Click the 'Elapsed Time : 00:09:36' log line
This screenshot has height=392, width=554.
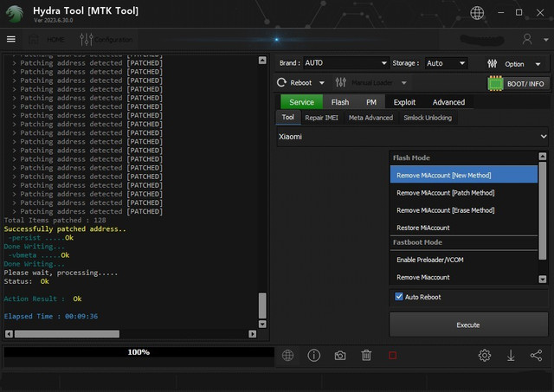click(x=51, y=316)
